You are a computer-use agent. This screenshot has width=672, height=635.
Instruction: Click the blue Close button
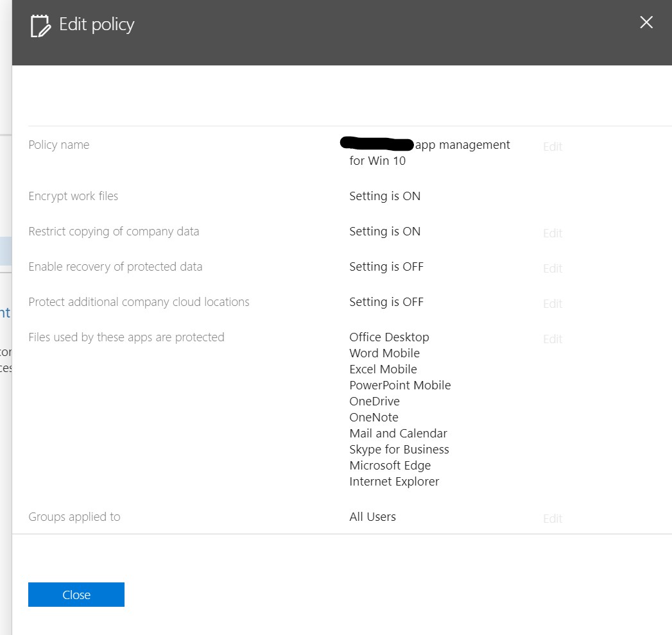point(76,595)
